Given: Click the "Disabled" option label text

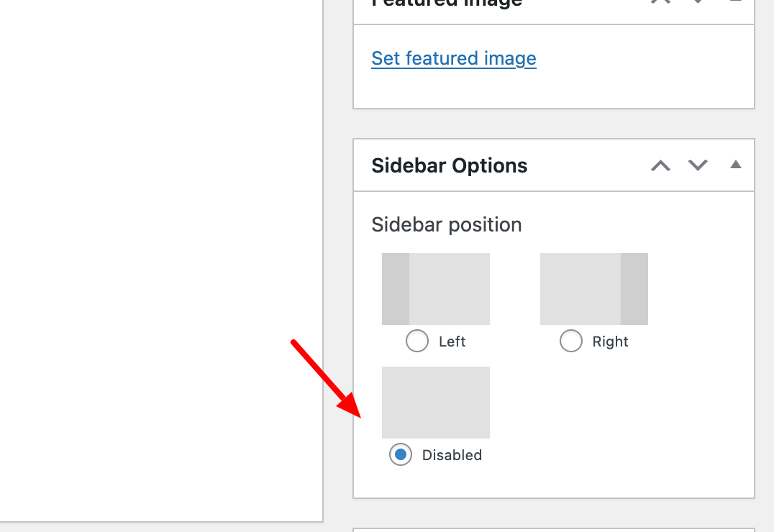Looking at the screenshot, I should (x=452, y=455).
